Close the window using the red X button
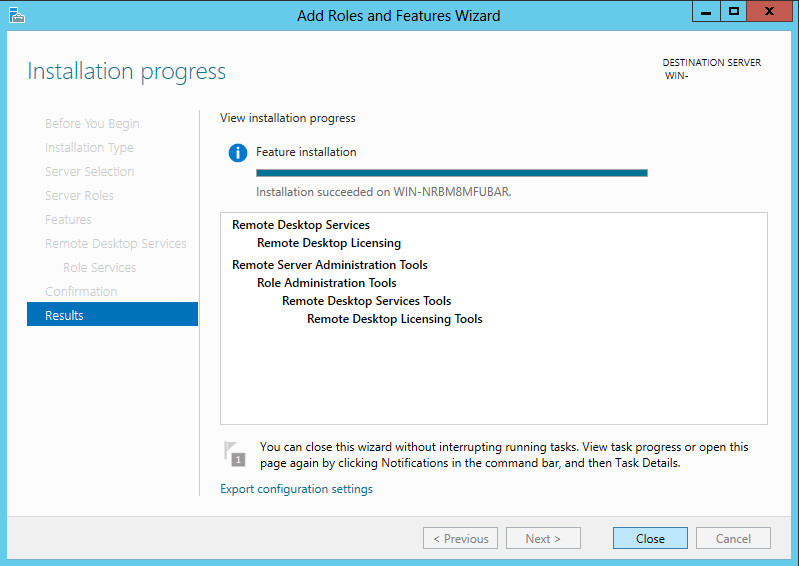 tap(769, 12)
